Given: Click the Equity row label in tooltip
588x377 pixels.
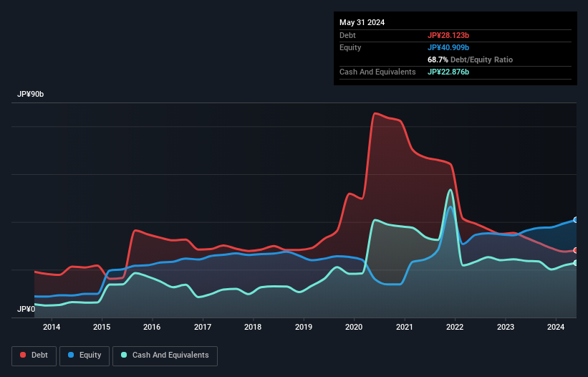Looking at the screenshot, I should click(x=350, y=47).
